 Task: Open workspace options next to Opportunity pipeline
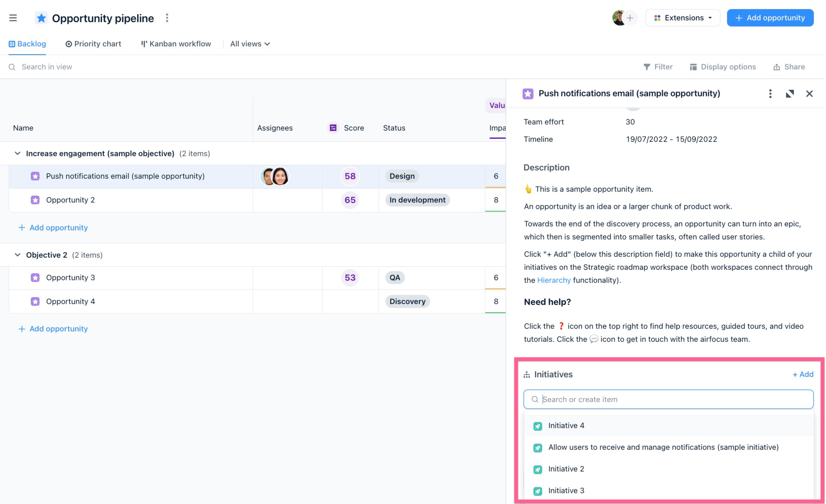(x=167, y=18)
